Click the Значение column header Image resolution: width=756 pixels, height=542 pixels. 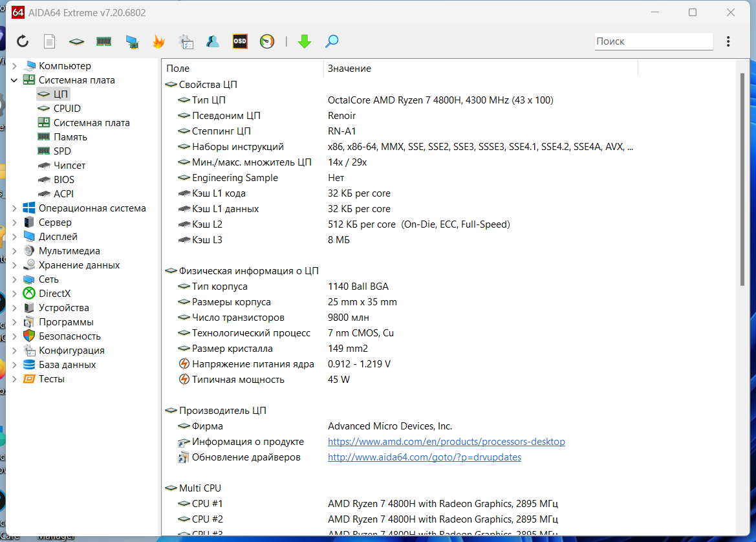[x=481, y=69]
